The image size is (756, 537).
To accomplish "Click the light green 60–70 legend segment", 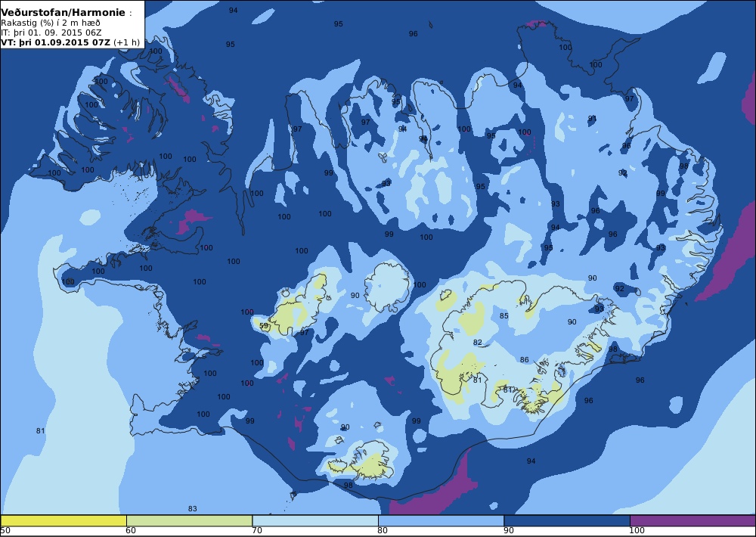I will pyautogui.click(x=189, y=520).
